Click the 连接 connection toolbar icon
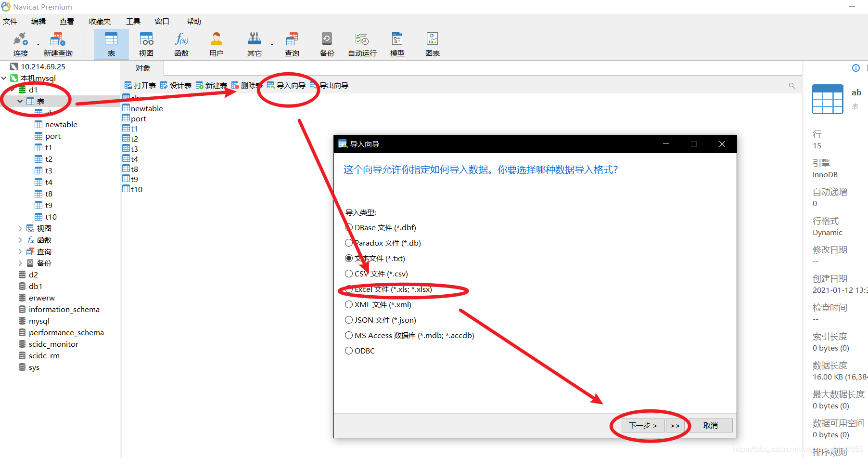 tap(20, 44)
